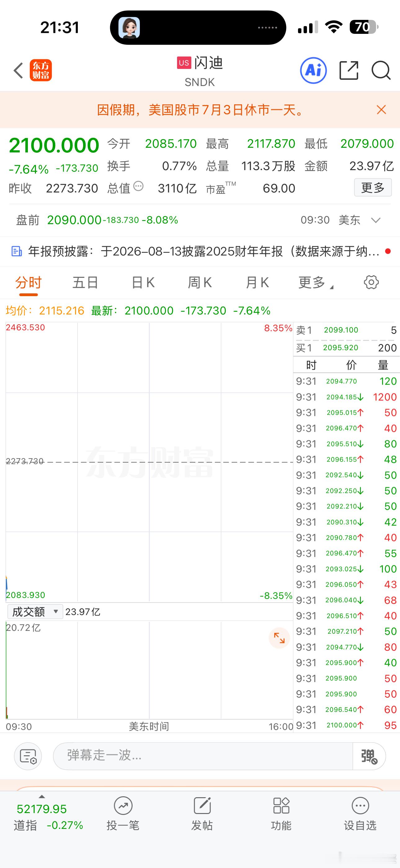Tap the 1200 volume trade row
400x868 pixels.
346,397
